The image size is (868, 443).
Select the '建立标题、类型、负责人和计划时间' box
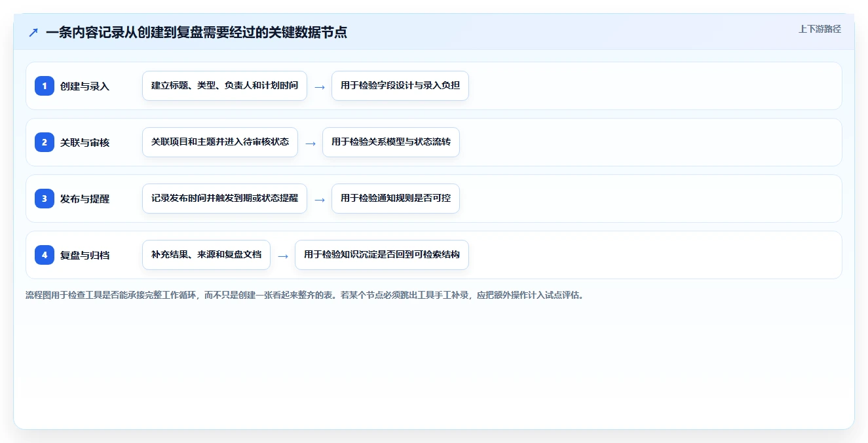(225, 86)
